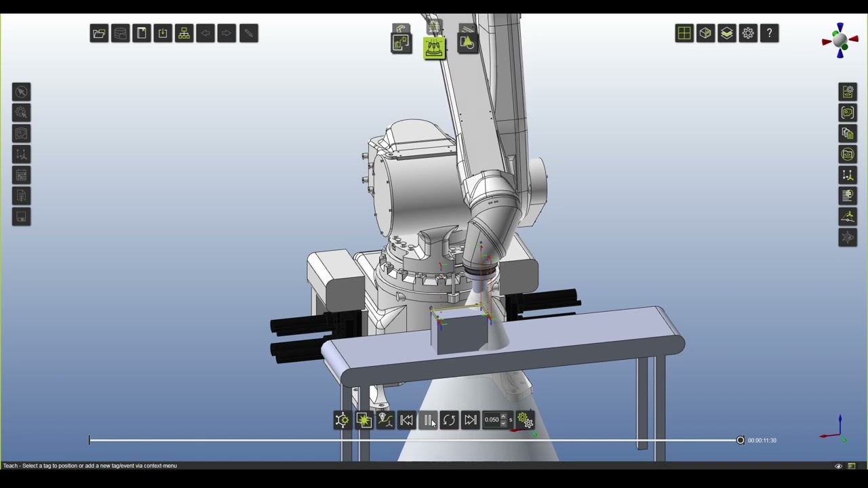Image resolution: width=868 pixels, height=488 pixels.
Task: Click the 00:00:11:30 time readout
Action: (x=762, y=441)
